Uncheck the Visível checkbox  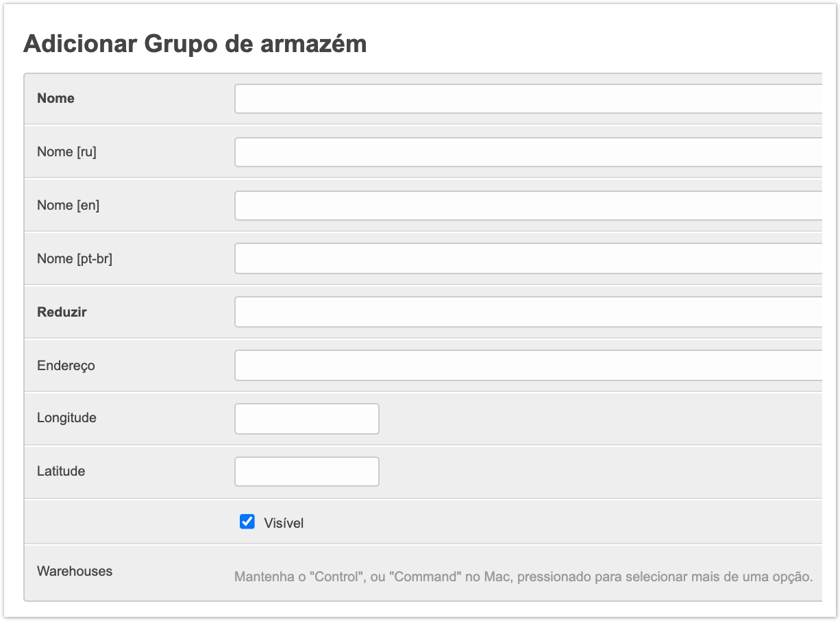247,522
